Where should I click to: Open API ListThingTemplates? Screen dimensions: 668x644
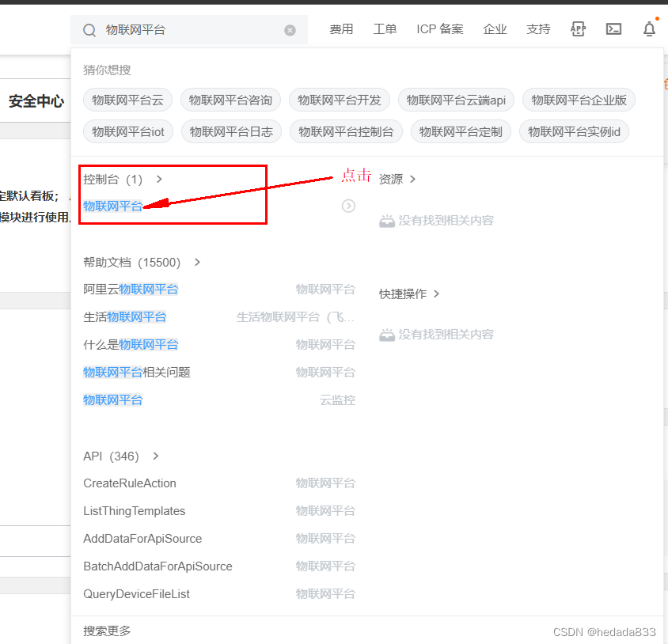135,511
